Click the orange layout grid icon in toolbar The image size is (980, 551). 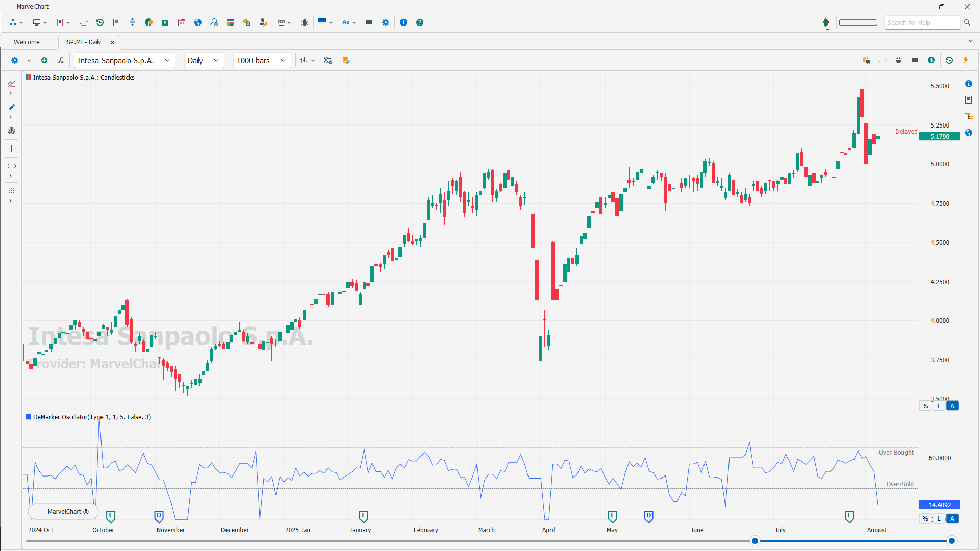coord(231,22)
